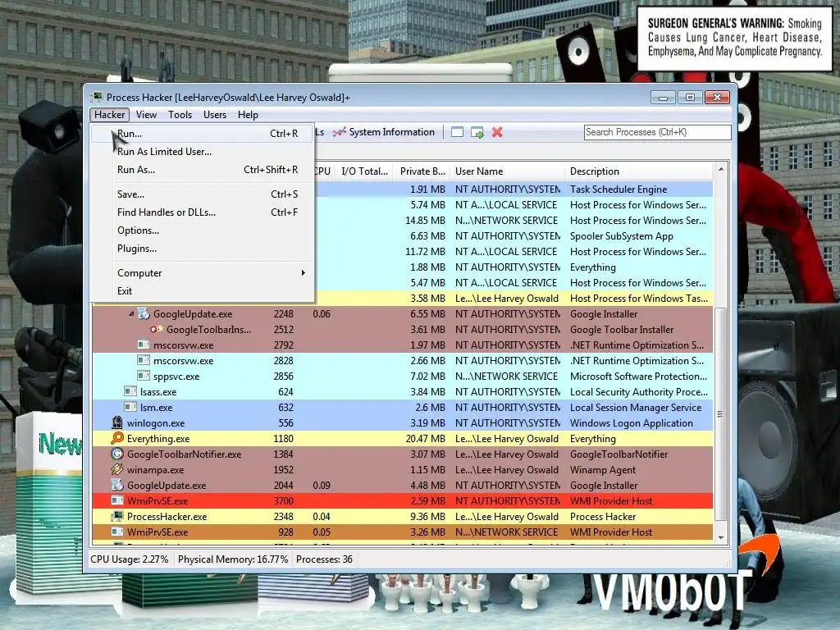Open the Help menu
This screenshot has height=630, width=840.
pyautogui.click(x=248, y=115)
